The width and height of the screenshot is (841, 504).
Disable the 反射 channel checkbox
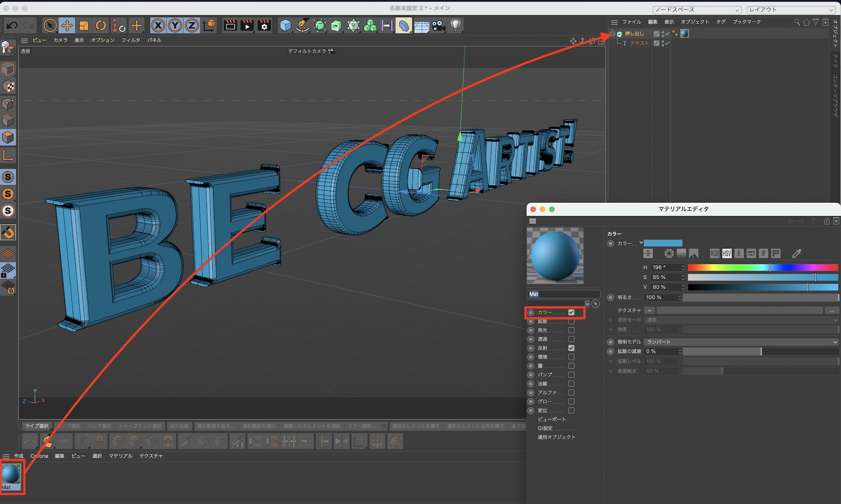[571, 348]
